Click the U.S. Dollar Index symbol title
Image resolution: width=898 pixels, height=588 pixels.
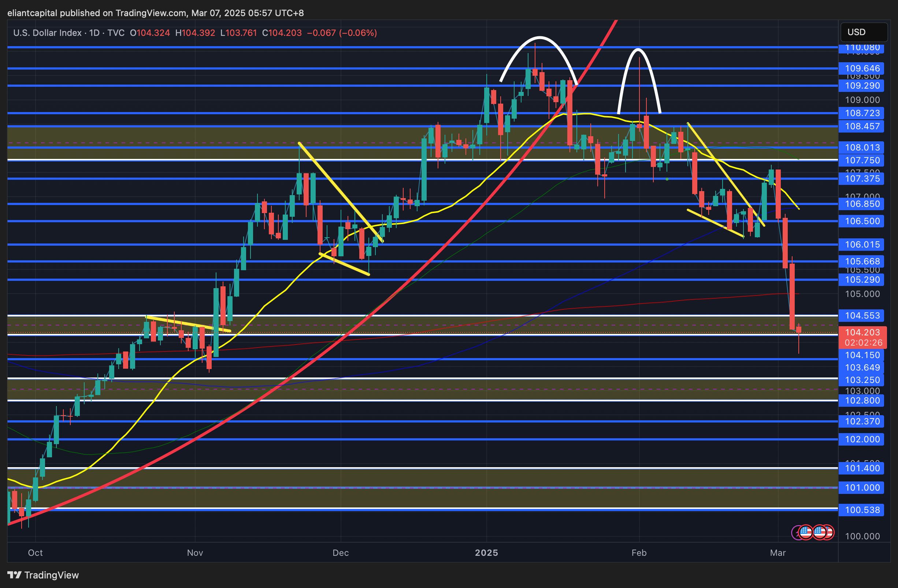pyautogui.click(x=47, y=33)
